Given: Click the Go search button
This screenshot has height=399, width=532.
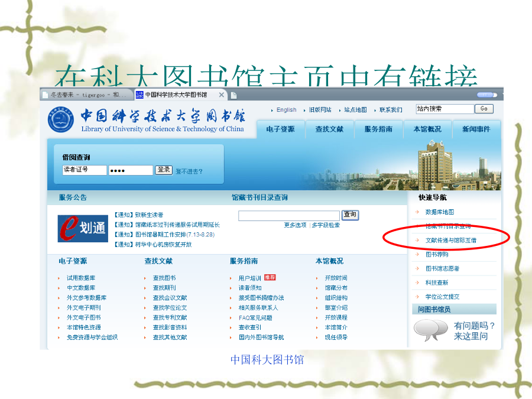Looking at the screenshot, I should click(484, 109).
